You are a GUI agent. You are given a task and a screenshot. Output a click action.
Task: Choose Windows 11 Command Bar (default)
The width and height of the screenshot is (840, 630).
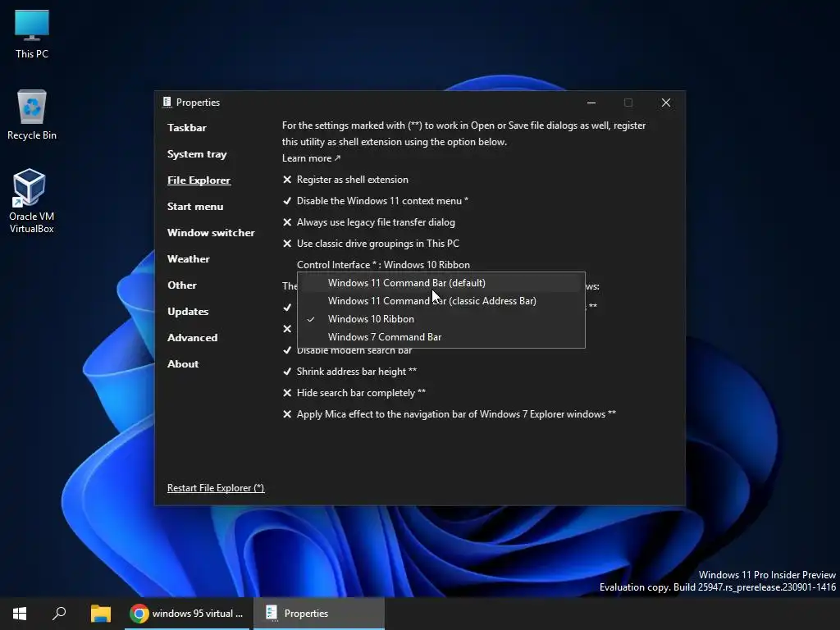tap(441, 283)
